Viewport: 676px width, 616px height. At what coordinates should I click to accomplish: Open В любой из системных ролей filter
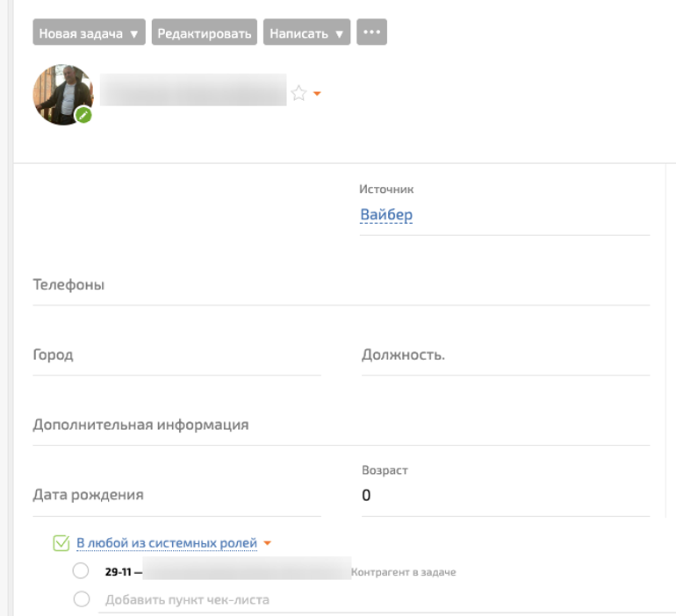[167, 543]
